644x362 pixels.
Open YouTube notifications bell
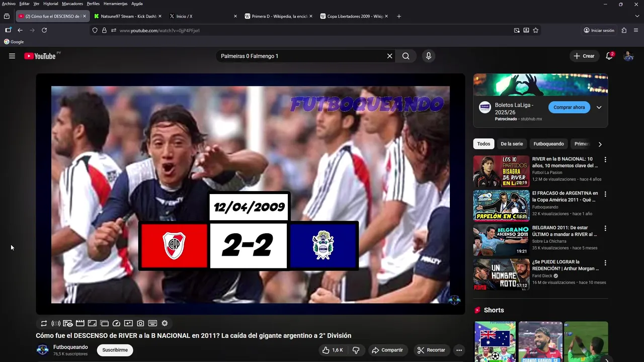coord(609,56)
